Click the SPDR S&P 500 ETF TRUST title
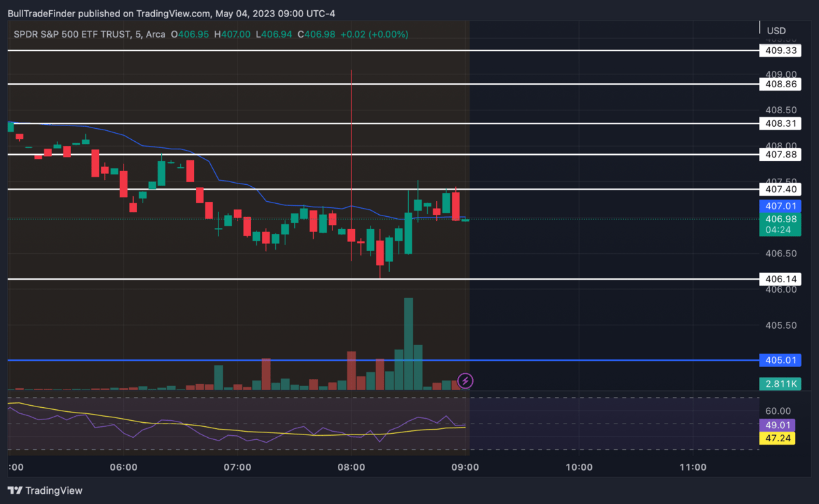This screenshot has width=819, height=504. [x=70, y=34]
